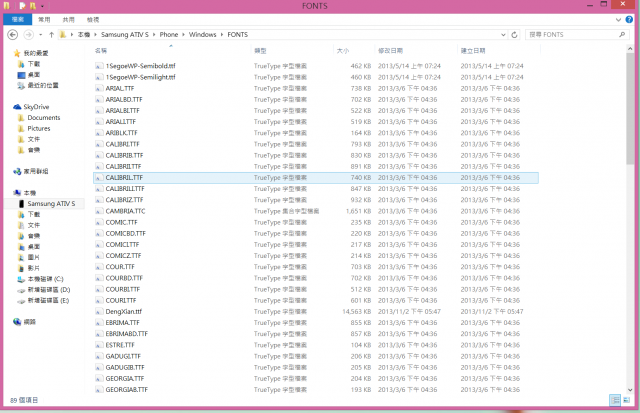Select the GADUGIB.TTF file name
The height and width of the screenshot is (413, 640).
click(x=125, y=367)
